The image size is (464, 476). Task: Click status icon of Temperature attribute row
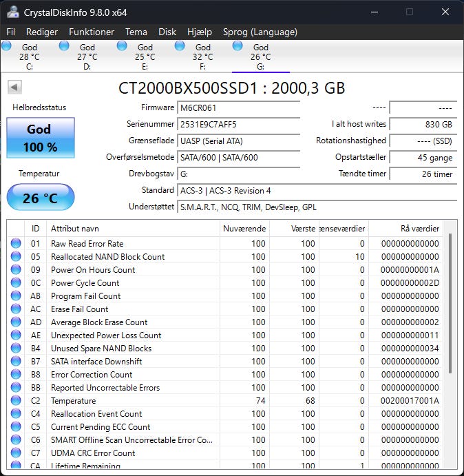(16, 400)
